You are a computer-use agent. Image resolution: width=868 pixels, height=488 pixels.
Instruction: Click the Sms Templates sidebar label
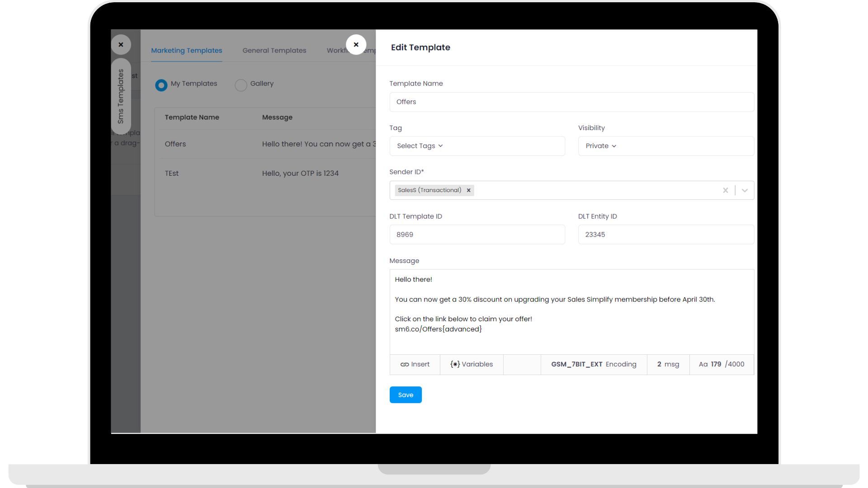pyautogui.click(x=121, y=96)
